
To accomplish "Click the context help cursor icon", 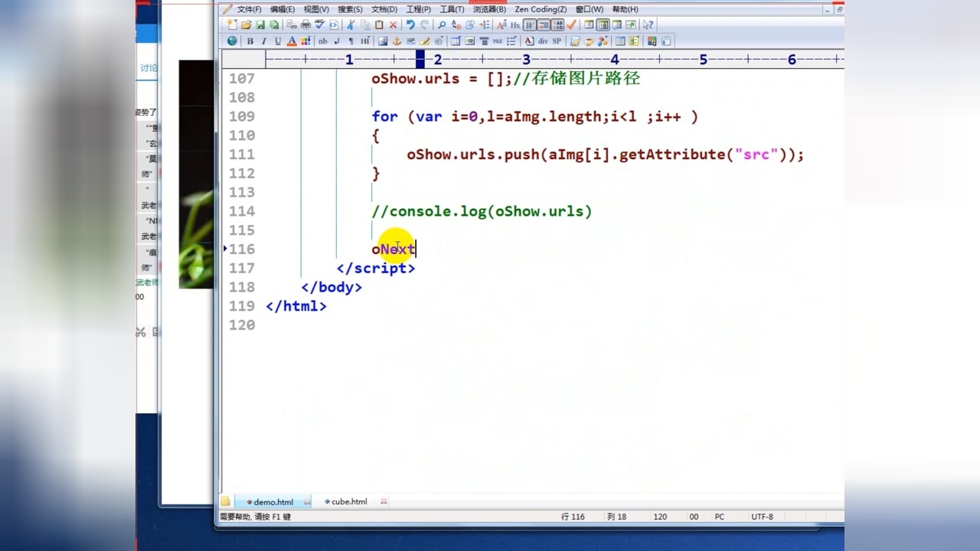I will [648, 25].
